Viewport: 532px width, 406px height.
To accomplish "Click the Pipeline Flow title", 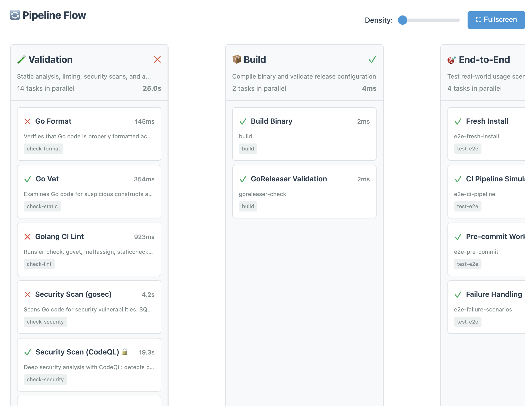I will click(54, 15).
